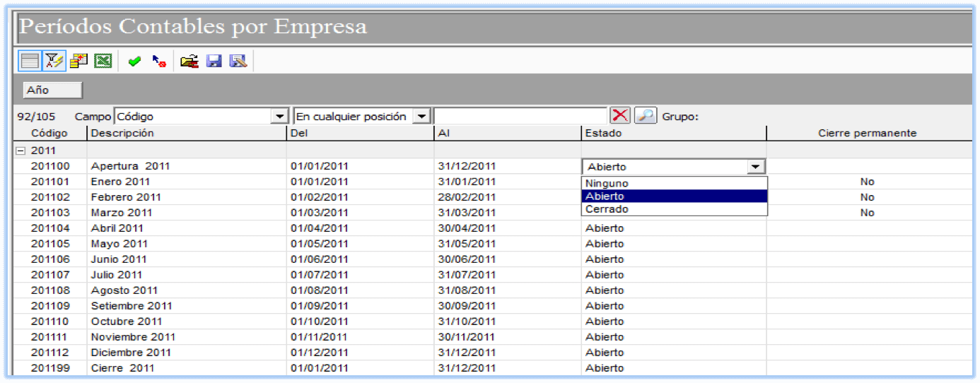This screenshot has width=980, height=383.
Task: Click the open folder icon
Action: [189, 61]
